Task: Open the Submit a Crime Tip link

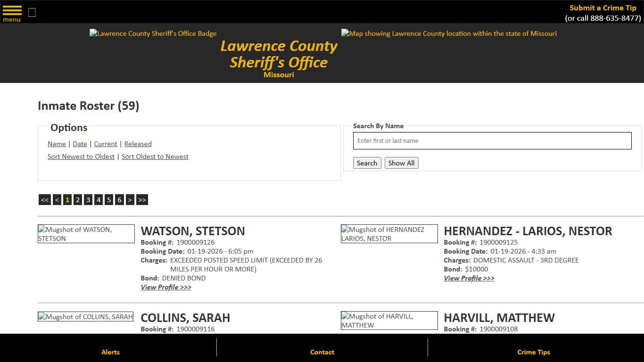Action: click(x=603, y=8)
